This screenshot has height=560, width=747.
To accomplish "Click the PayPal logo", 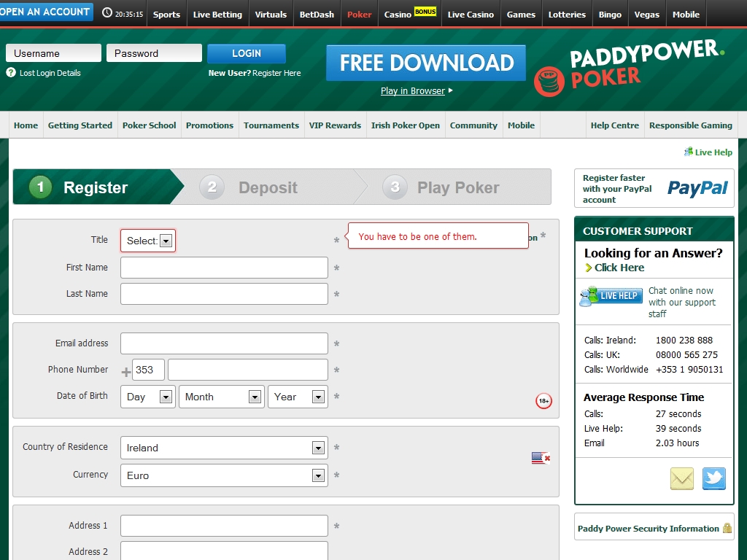I will [x=697, y=188].
